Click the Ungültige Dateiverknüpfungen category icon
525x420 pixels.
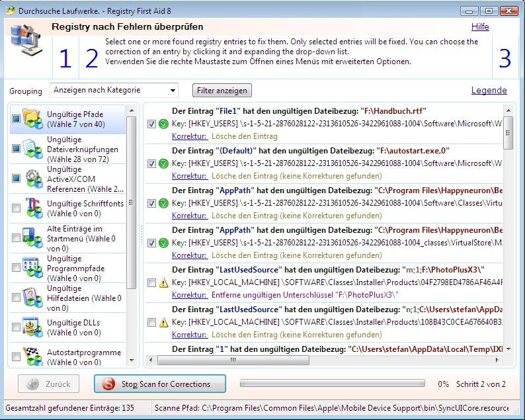33,149
